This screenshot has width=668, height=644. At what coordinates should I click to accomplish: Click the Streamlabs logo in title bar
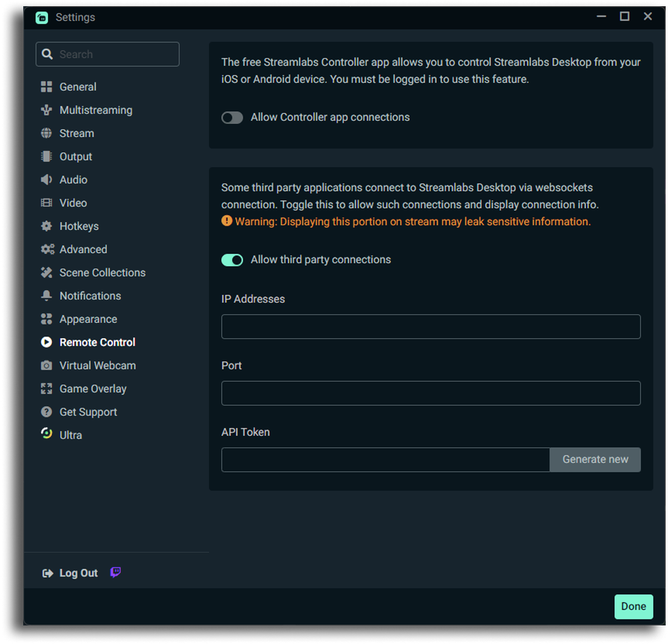[42, 18]
